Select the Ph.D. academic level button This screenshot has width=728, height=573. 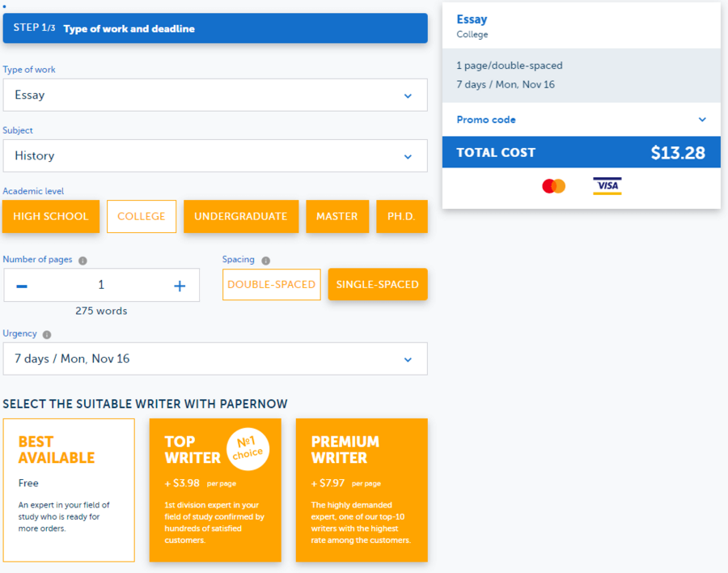401,217
